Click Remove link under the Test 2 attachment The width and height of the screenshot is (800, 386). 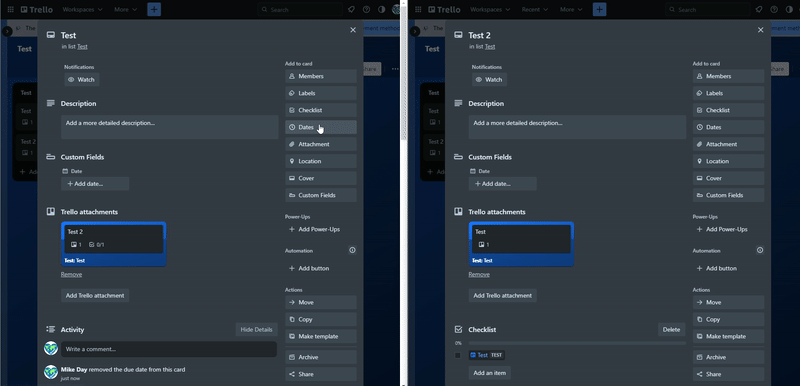click(x=71, y=274)
